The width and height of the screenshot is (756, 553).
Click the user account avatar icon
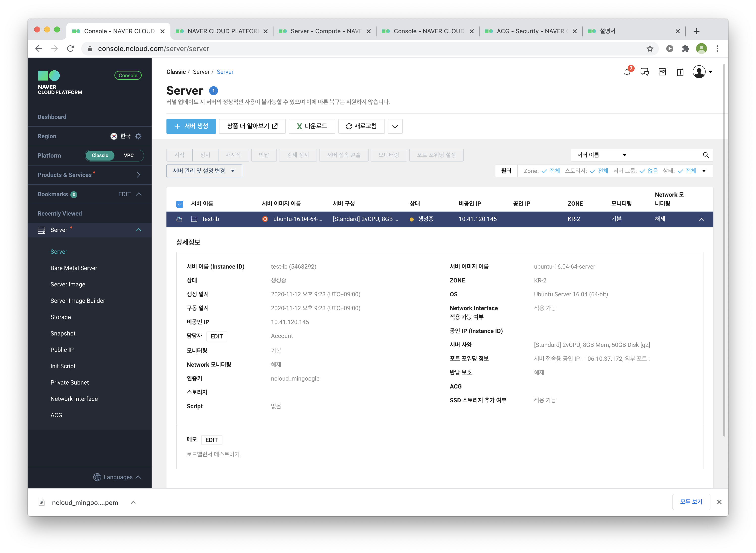click(699, 72)
